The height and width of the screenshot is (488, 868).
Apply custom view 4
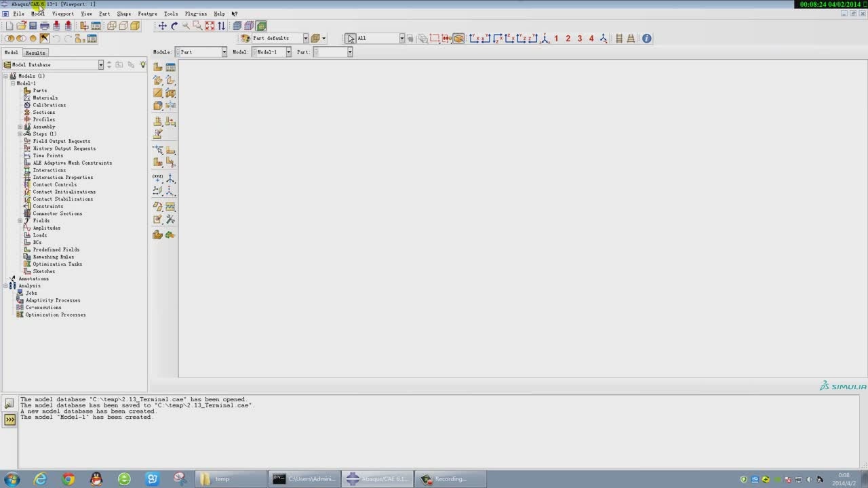(x=591, y=39)
